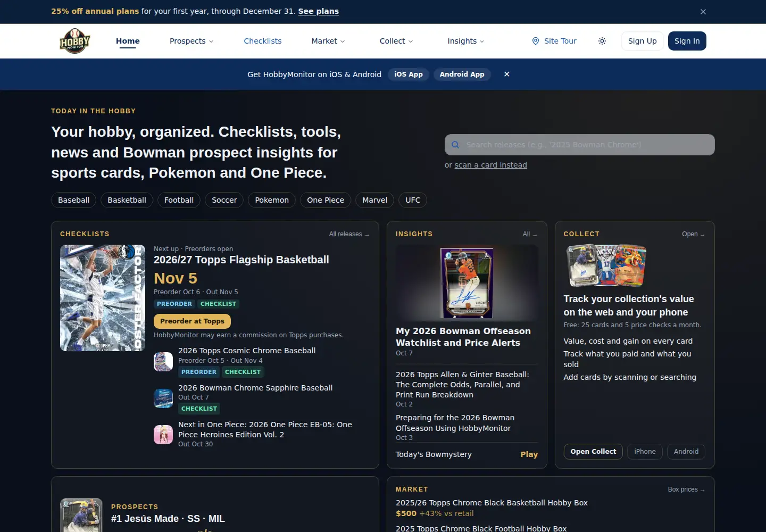Click the Sign In button
Image resolution: width=766 pixels, height=532 pixels.
click(687, 41)
